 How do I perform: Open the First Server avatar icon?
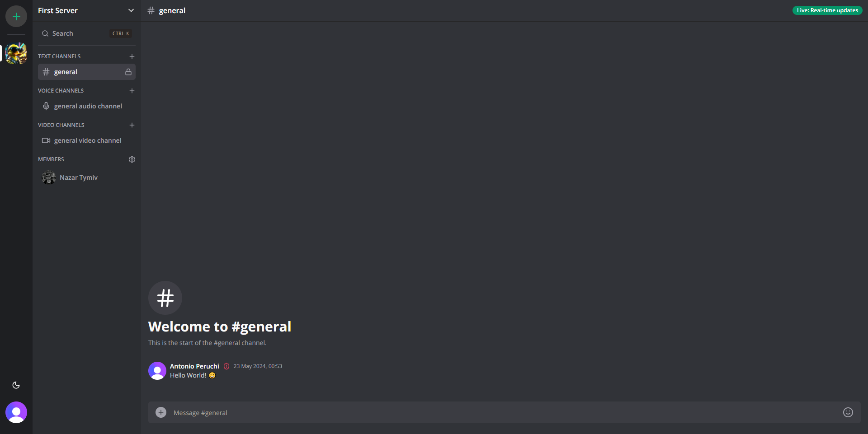pyautogui.click(x=16, y=53)
